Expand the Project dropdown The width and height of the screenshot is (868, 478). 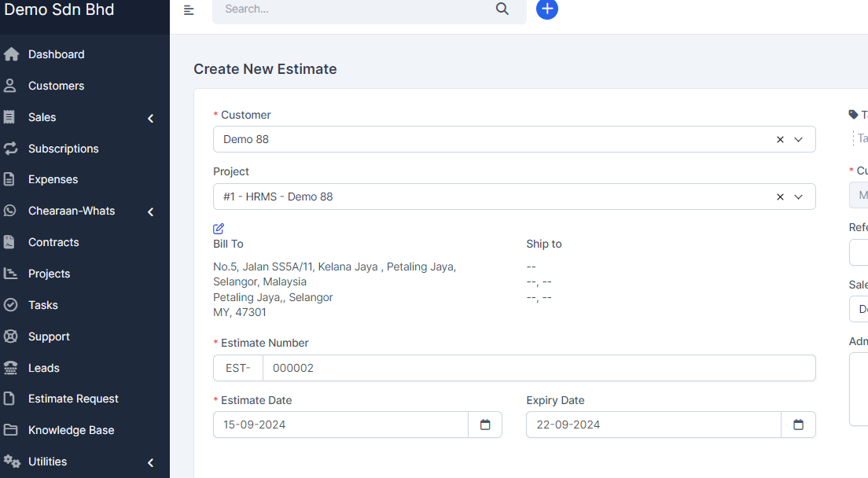tap(799, 197)
